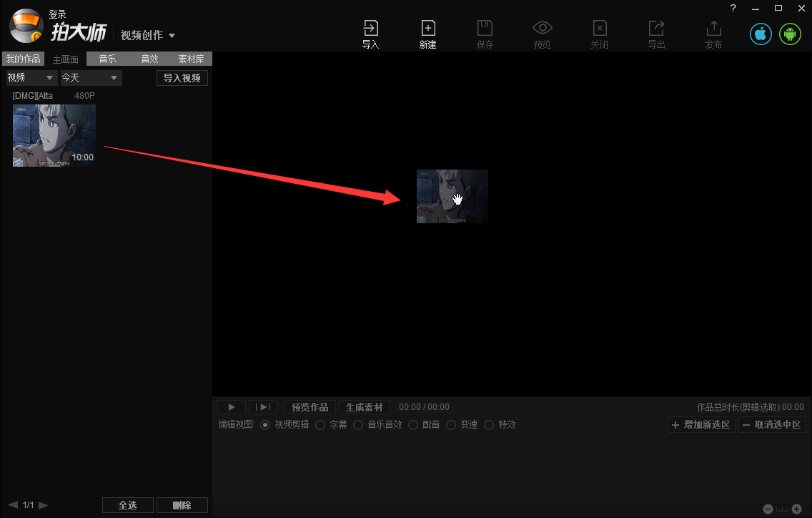
Task: Switch to the 音乐 music tab
Action: (108, 59)
